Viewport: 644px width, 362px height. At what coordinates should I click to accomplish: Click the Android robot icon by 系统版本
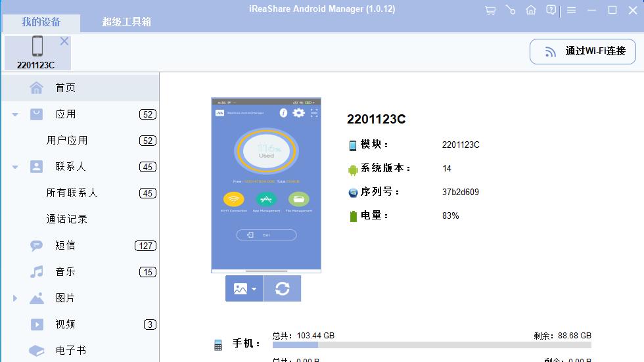(x=353, y=170)
